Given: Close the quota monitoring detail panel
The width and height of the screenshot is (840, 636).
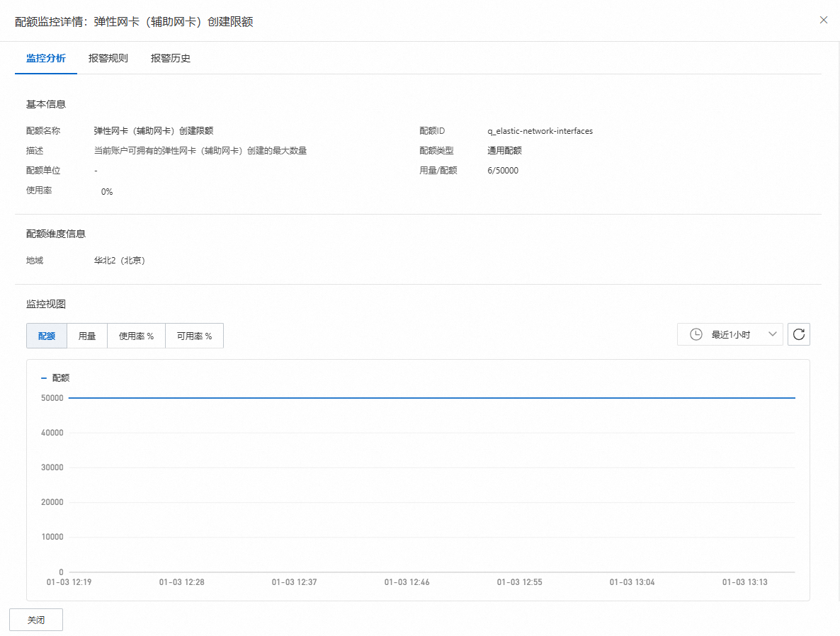Looking at the screenshot, I should tap(824, 21).
